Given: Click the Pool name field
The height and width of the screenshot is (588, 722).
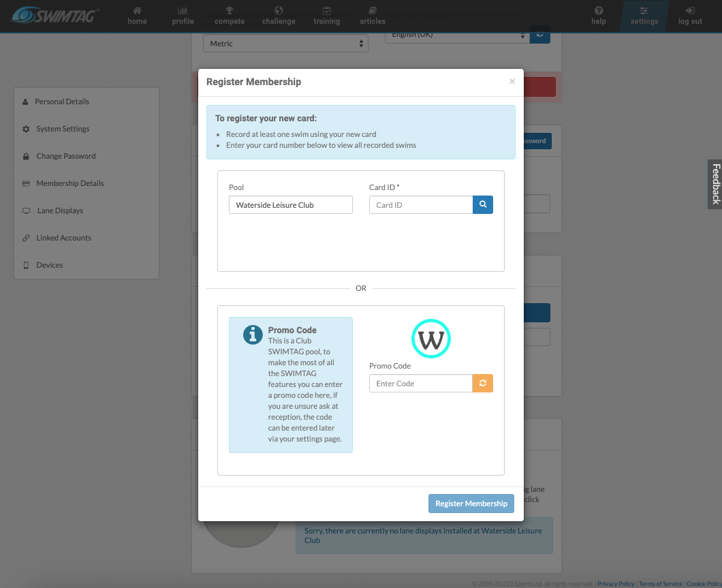Looking at the screenshot, I should coord(291,204).
